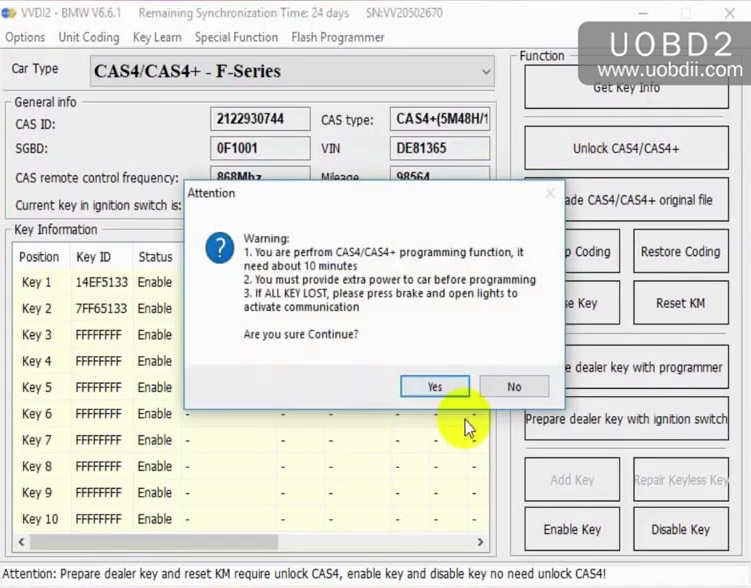
Task: Select Key 8 row in key table
Action: click(x=251, y=466)
